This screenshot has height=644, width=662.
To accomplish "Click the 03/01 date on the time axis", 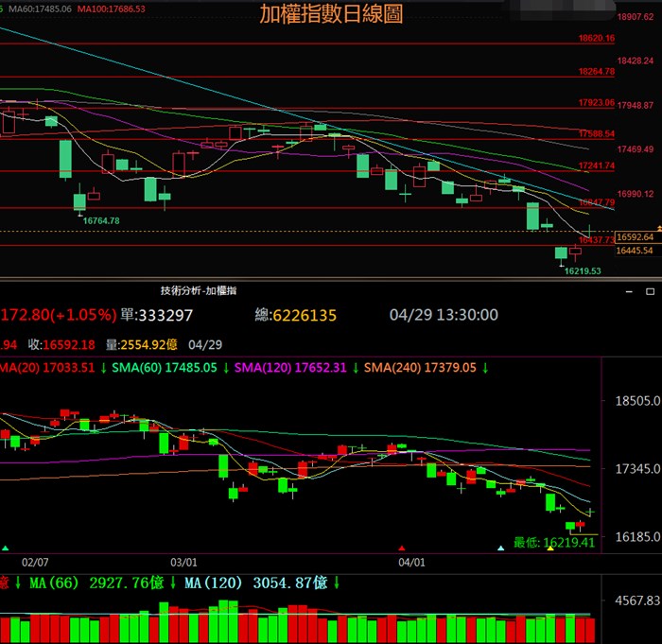I will click(183, 561).
